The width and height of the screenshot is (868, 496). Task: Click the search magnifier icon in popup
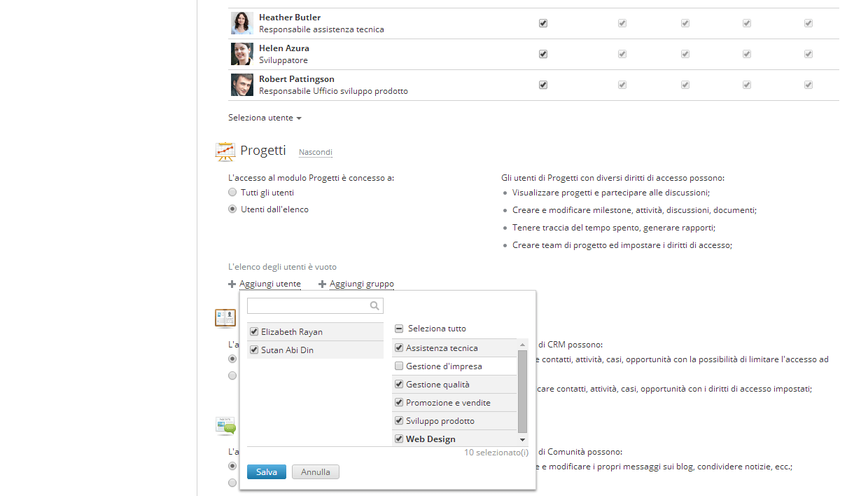374,305
